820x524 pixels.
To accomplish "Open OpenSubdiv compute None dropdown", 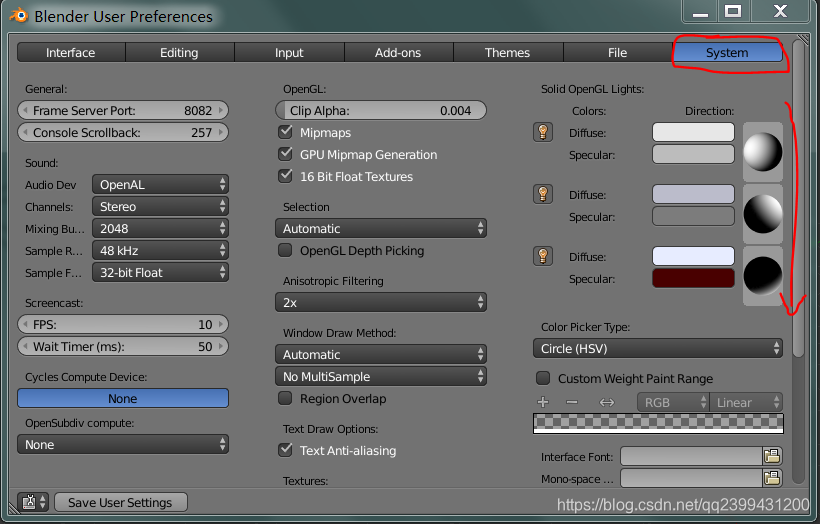I will point(123,444).
